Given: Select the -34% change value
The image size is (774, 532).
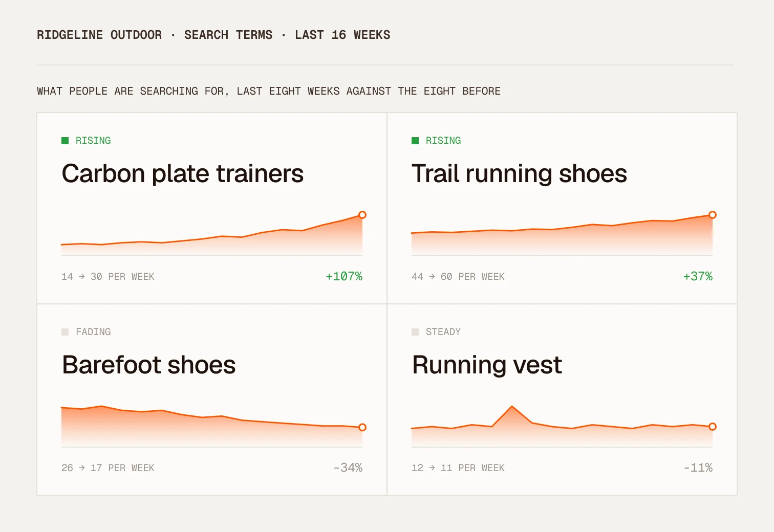Looking at the screenshot, I should coord(348,468).
